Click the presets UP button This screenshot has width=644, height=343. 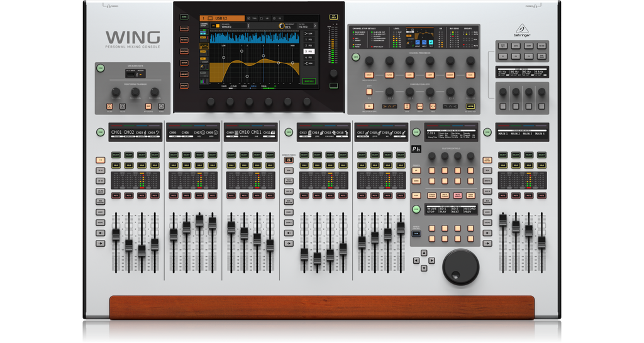click(416, 170)
